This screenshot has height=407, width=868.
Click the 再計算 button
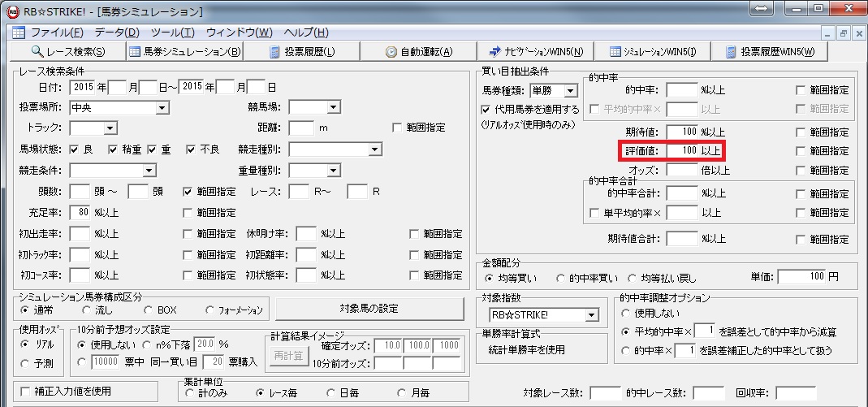(287, 356)
